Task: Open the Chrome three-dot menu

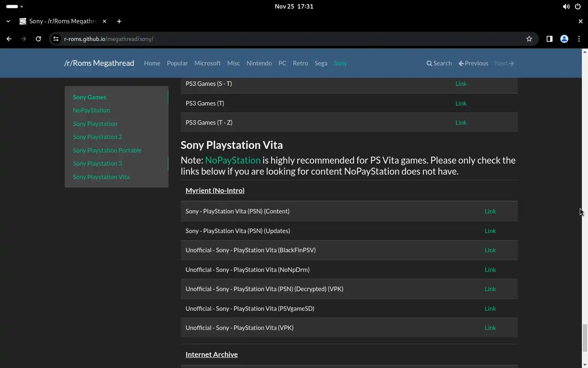Action: pos(579,39)
